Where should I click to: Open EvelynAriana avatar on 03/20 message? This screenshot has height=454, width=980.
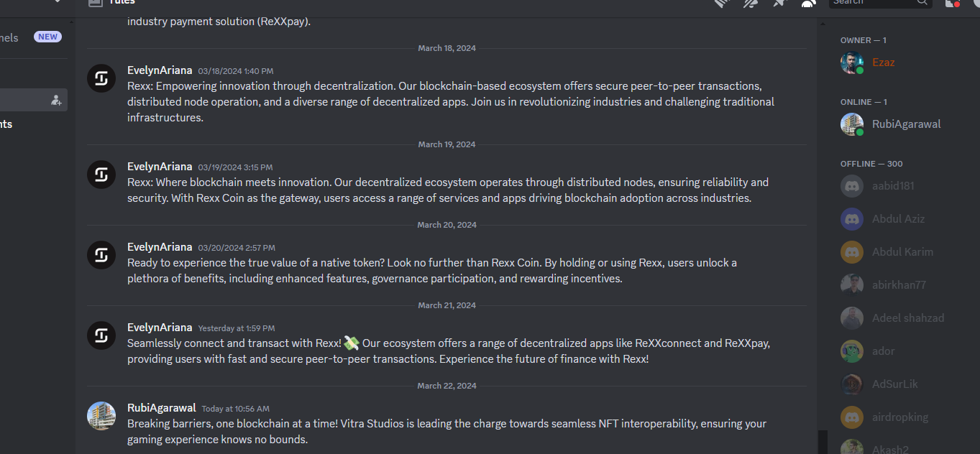point(101,255)
